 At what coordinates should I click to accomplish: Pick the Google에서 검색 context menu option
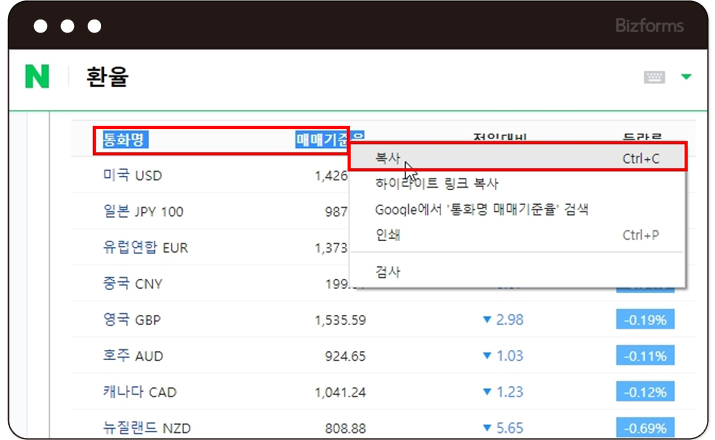point(481,209)
